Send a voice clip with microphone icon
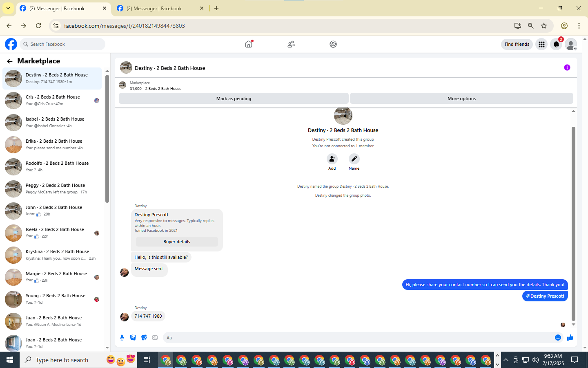Screen dimensions: 588x368 pos(122,337)
